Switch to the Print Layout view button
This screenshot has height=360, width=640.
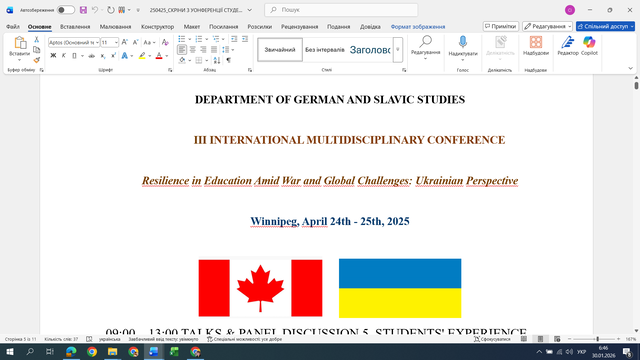point(540,339)
